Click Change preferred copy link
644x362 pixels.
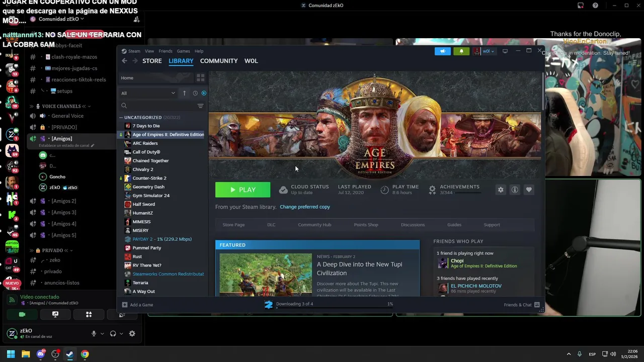click(305, 207)
